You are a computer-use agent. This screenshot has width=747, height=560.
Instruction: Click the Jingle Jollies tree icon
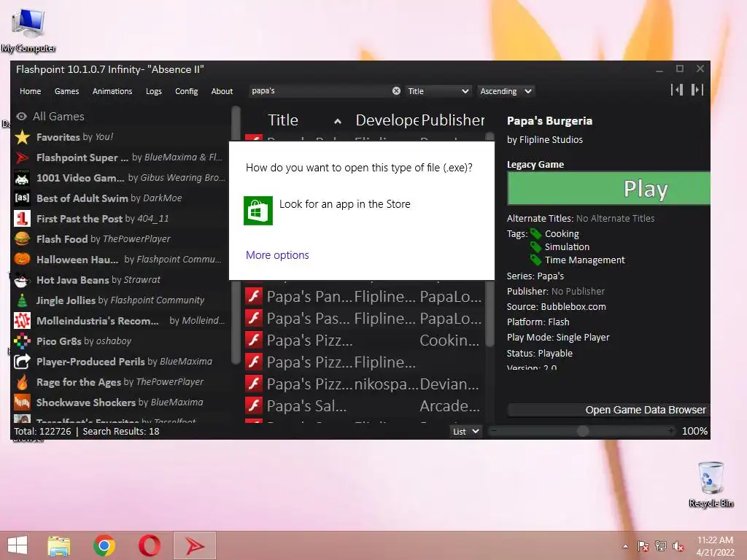tap(22, 300)
